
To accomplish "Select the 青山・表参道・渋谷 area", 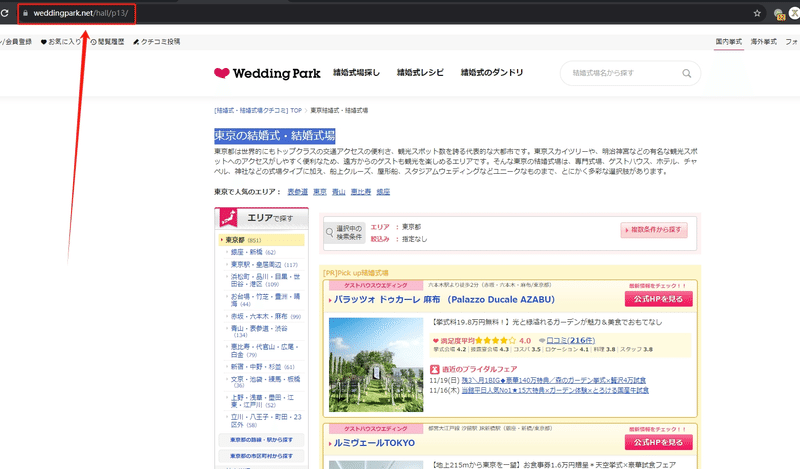I will 259,331.
